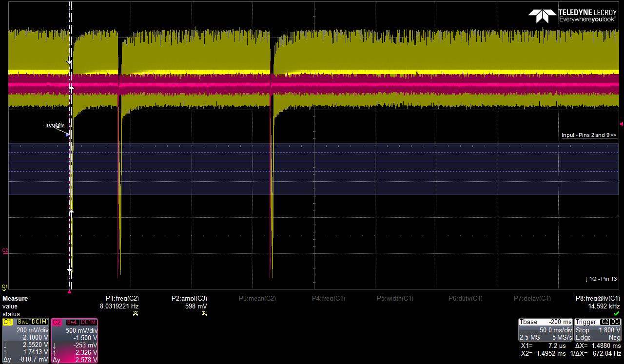Click the pink trigger level marker on right edge

(x=621, y=124)
